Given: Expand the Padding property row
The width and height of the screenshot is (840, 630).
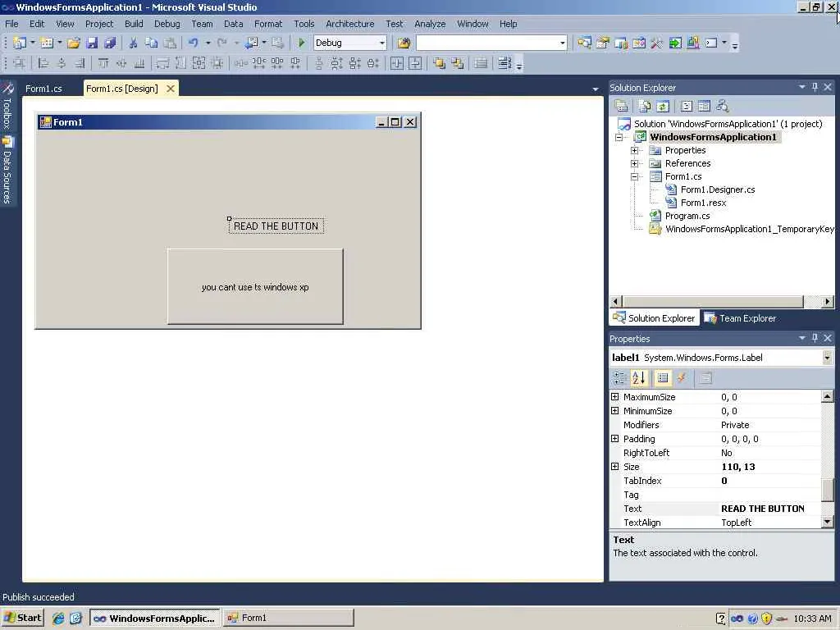Looking at the screenshot, I should 615,439.
